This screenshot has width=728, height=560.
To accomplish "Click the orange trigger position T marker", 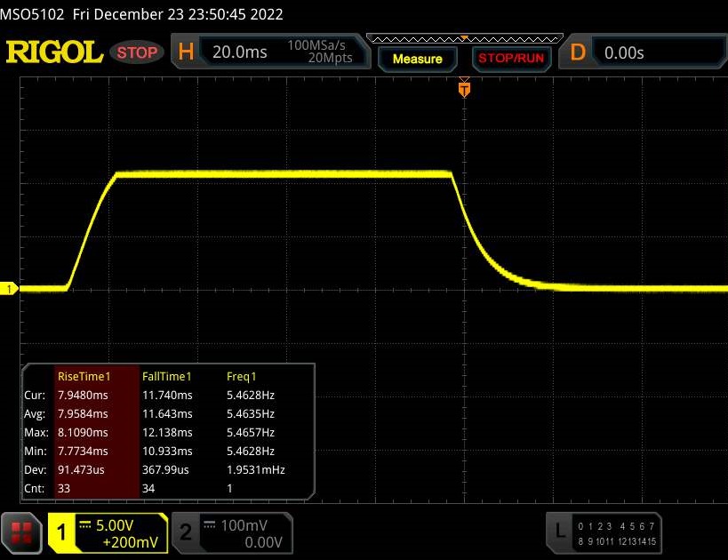I will [x=464, y=88].
